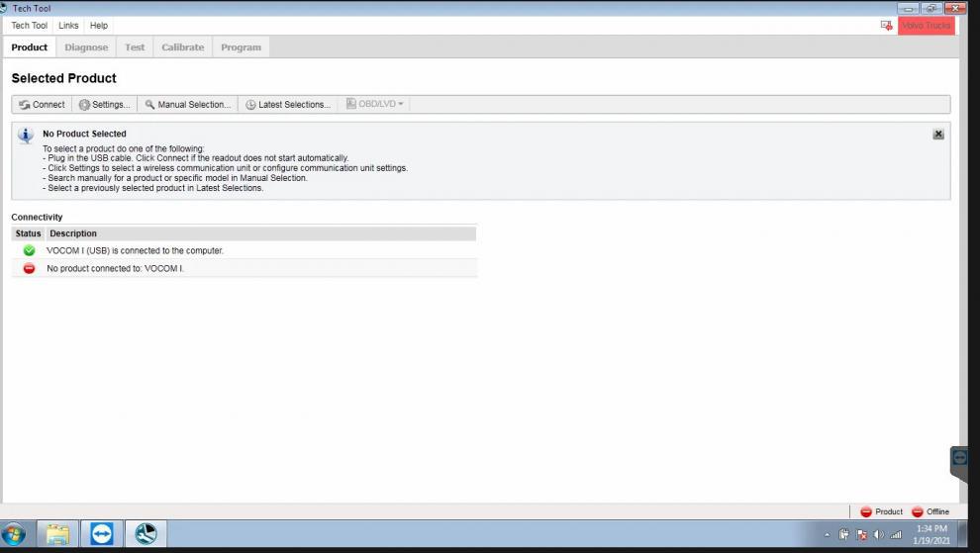
Task: Click the Status column header
Action: 28,233
